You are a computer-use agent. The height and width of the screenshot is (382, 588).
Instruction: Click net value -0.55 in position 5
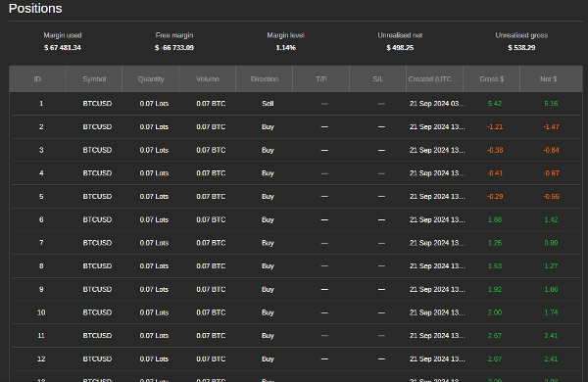point(551,197)
